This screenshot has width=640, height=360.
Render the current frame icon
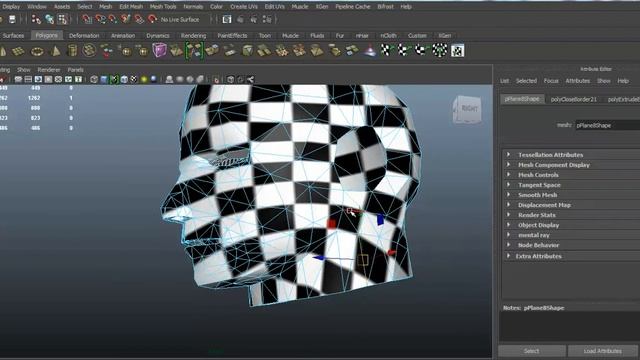pyautogui.click(x=240, y=19)
